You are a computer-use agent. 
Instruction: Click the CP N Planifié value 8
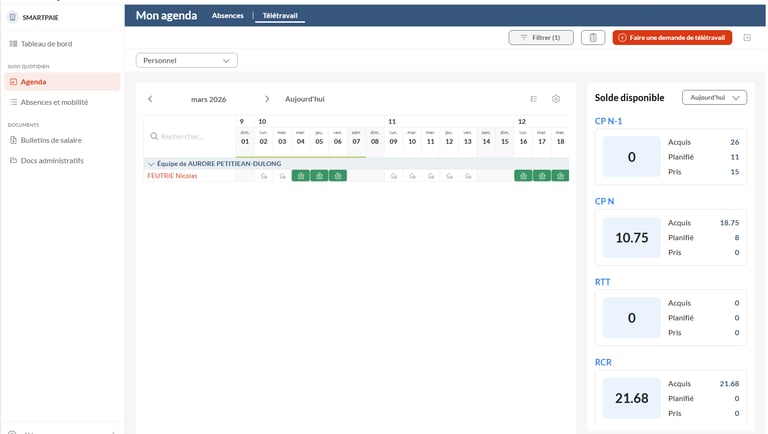[x=737, y=238]
